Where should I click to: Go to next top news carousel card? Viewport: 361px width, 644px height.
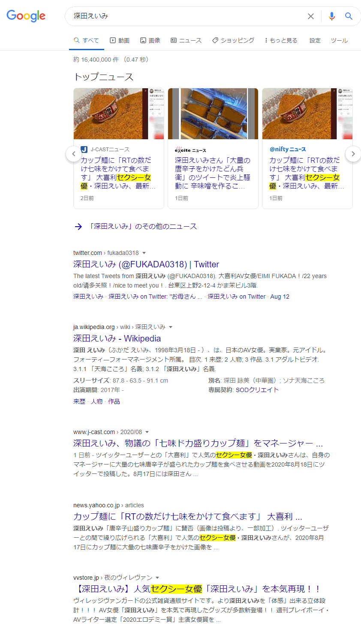click(353, 154)
